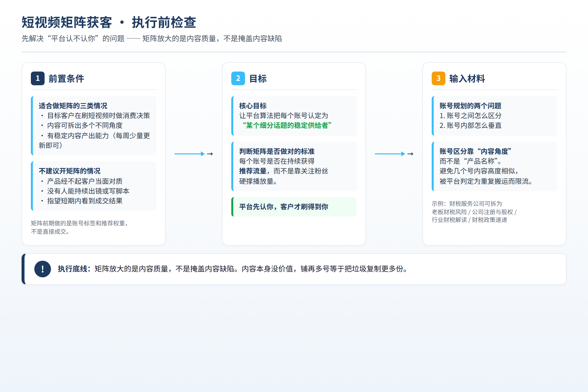The height and width of the screenshot is (392, 588).
Task: Click the bullet 目标客户在刷短视频时做消费决策
Action: click(95, 115)
